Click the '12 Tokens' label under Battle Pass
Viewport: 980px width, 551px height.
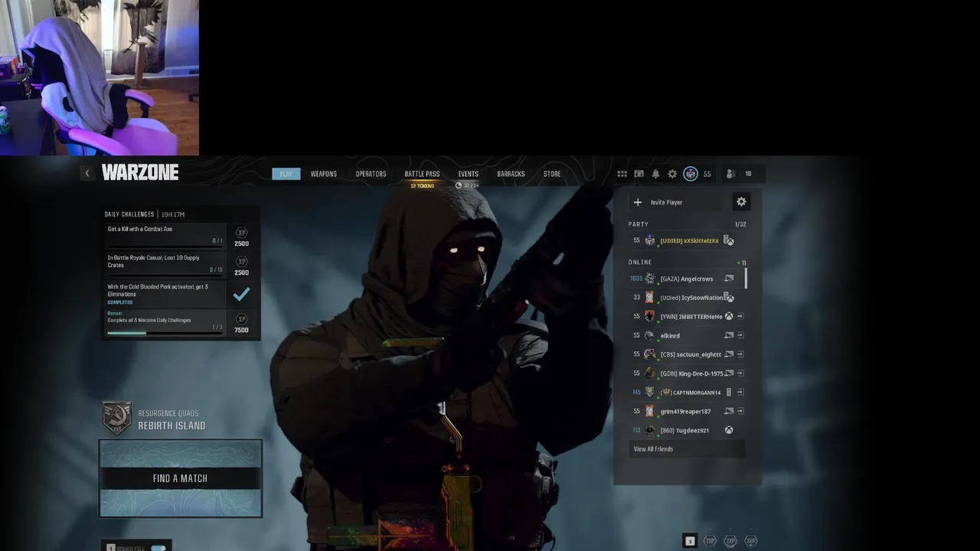click(x=422, y=186)
